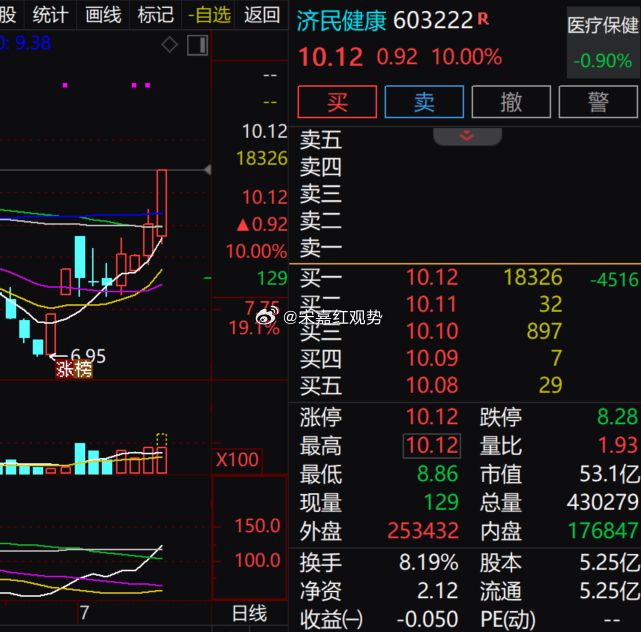This screenshot has width=641, height=632.
Task: Click the 医疗保健 sector box
Action: [x=603, y=43]
